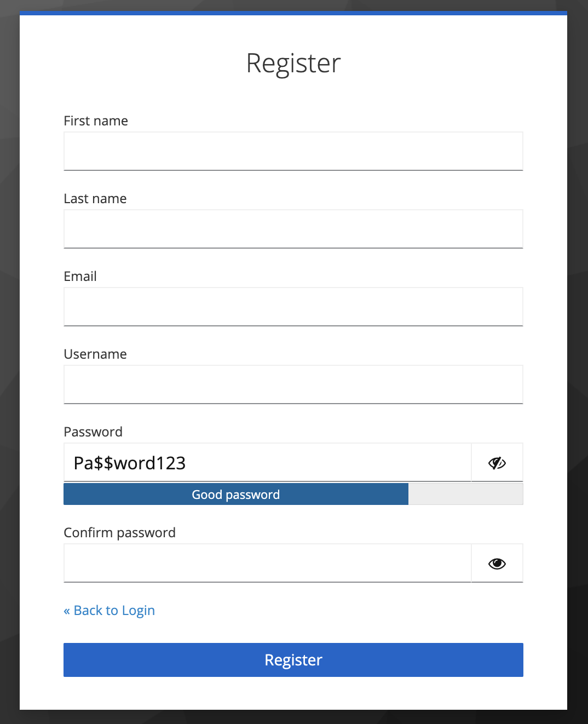
Task: Select the Last name input box
Action: click(x=293, y=228)
